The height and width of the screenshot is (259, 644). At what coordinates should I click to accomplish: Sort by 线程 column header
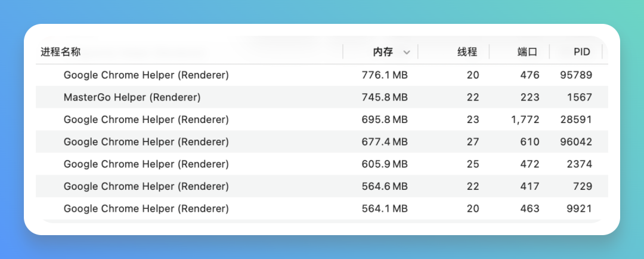click(x=467, y=52)
